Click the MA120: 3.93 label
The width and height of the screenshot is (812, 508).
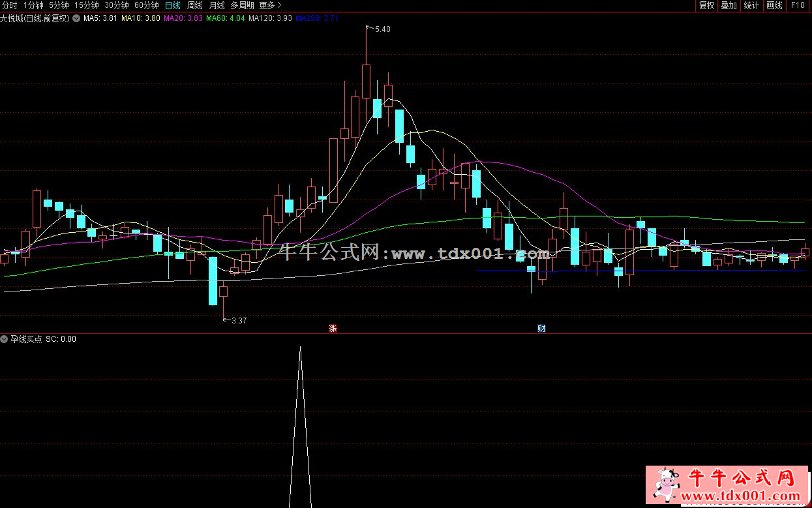pyautogui.click(x=271, y=18)
